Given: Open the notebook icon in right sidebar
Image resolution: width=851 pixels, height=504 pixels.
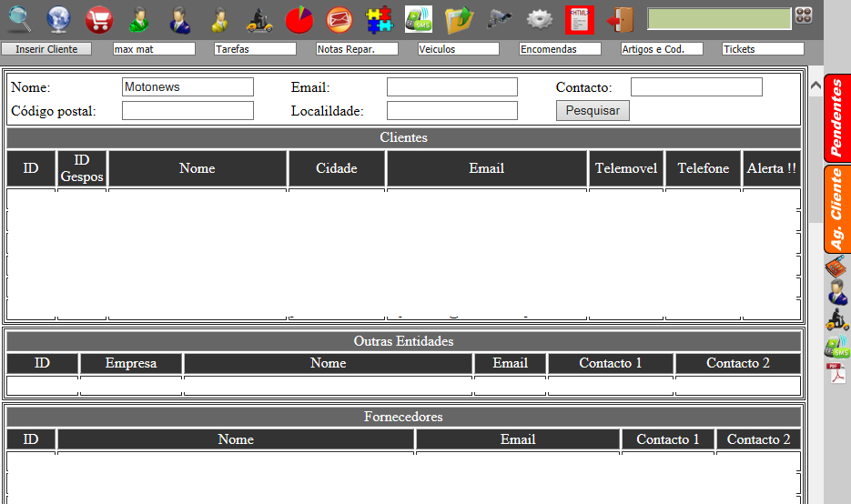Looking at the screenshot, I should point(836,267).
